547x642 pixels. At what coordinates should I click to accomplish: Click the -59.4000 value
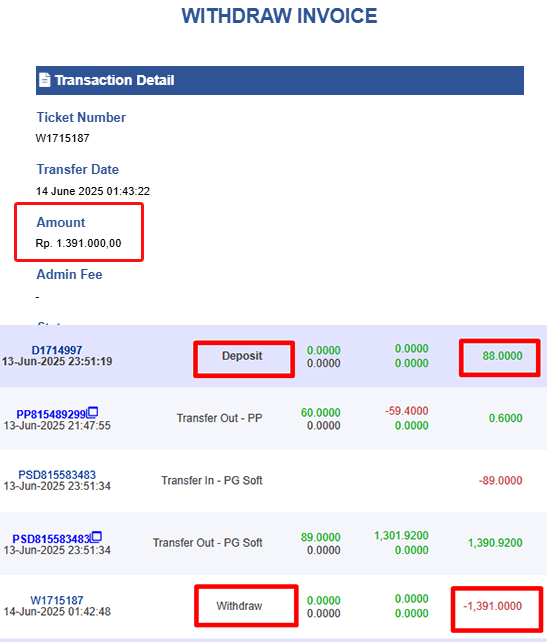407,411
